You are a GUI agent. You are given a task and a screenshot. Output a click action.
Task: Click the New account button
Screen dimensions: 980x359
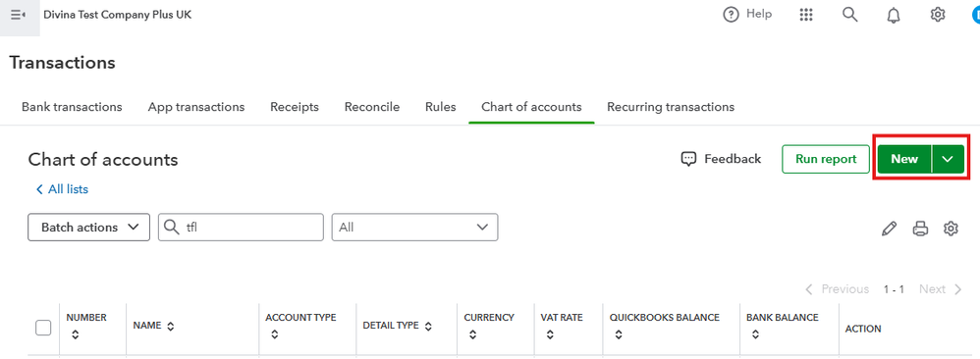[904, 159]
